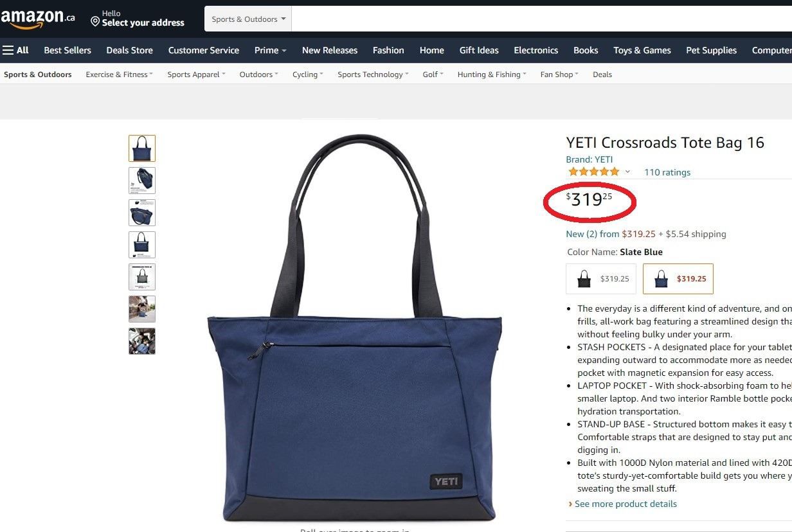Choose the black color swatch option
The height and width of the screenshot is (532, 792).
(x=601, y=279)
